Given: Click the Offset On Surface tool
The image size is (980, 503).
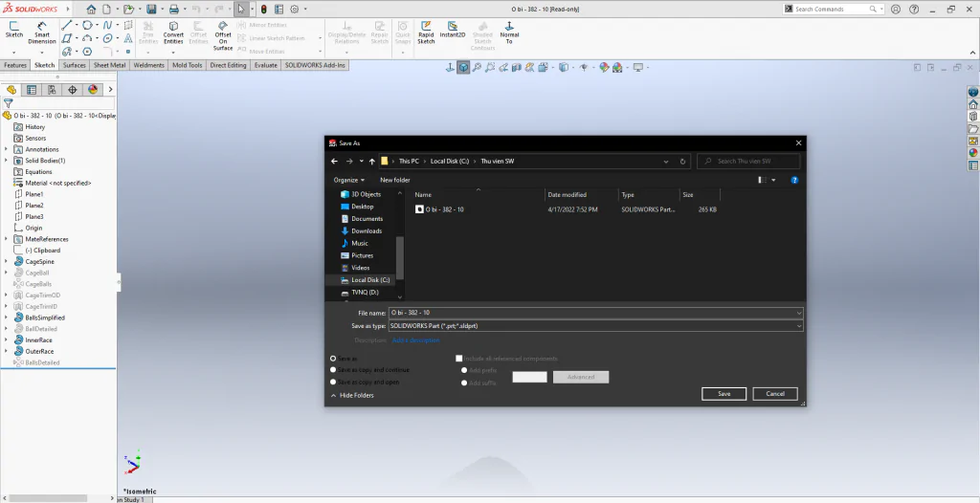Looking at the screenshot, I should [x=223, y=36].
